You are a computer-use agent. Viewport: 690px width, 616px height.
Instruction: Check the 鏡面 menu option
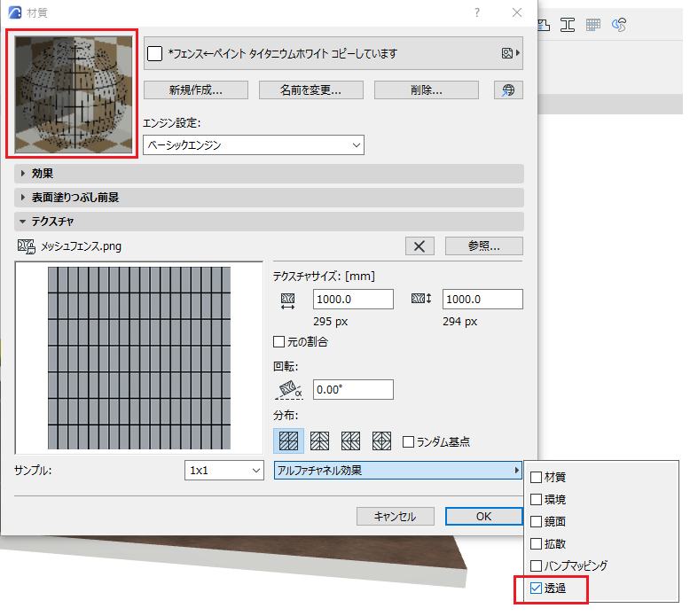pyautogui.click(x=536, y=521)
